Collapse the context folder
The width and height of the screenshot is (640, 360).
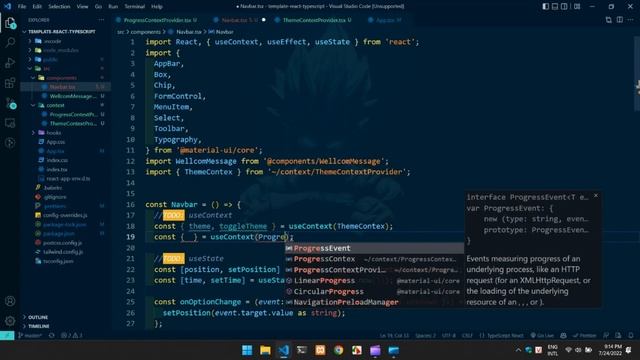click(x=55, y=105)
